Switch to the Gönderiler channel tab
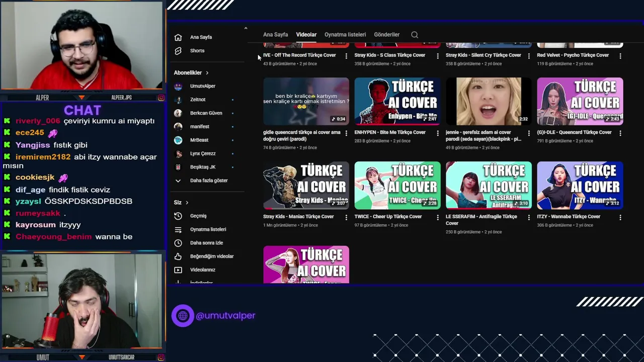This screenshot has height=362, width=644. (387, 35)
